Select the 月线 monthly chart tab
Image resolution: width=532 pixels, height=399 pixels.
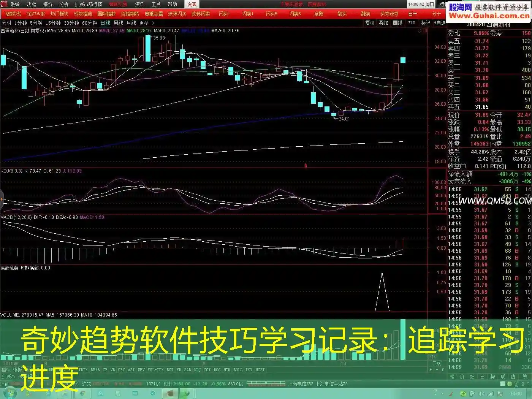131,23
